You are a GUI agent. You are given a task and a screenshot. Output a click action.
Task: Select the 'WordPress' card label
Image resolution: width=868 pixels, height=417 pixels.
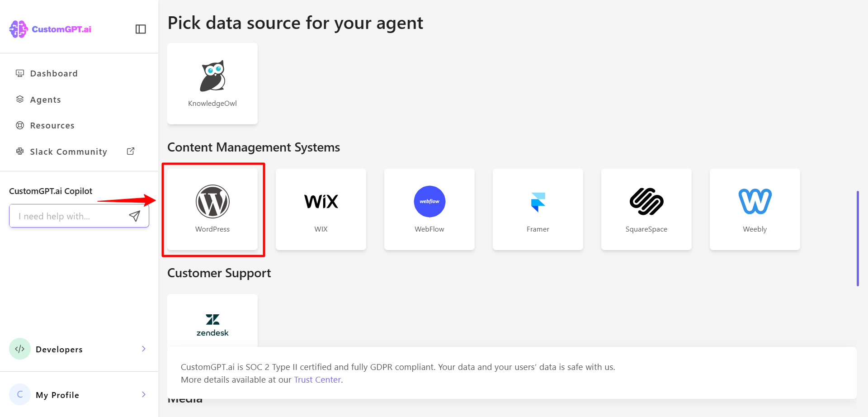212,229
